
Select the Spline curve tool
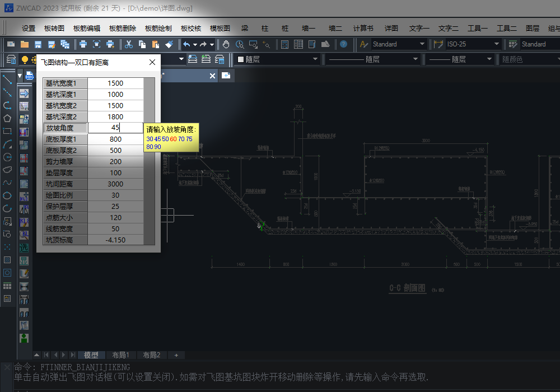click(7, 183)
